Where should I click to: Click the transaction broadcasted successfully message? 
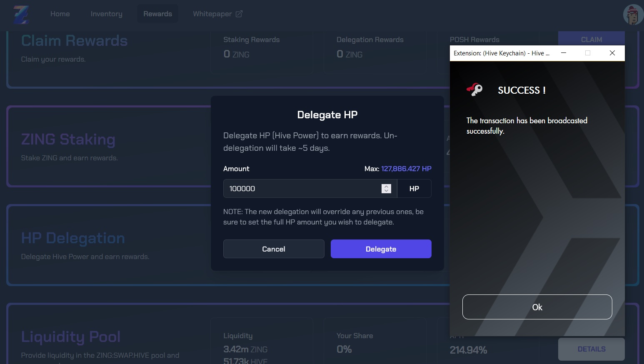(x=527, y=126)
